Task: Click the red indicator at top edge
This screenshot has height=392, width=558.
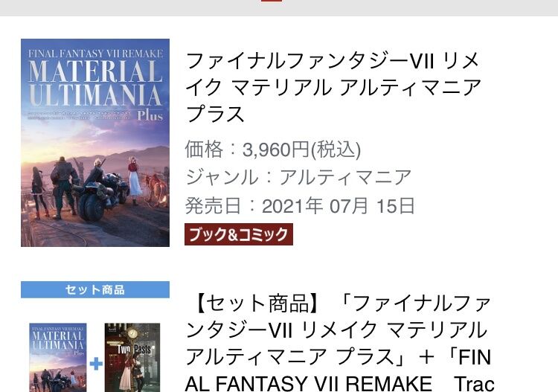Action: coord(271,1)
